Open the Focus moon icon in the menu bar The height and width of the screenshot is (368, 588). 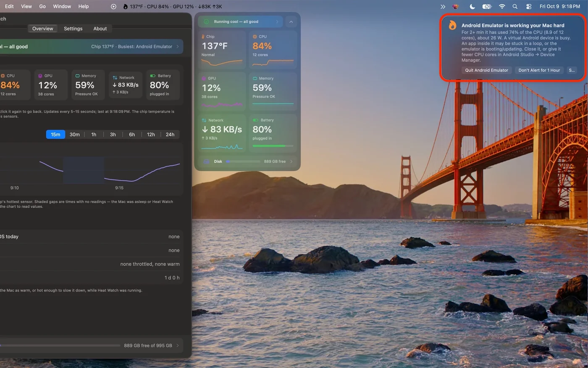pyautogui.click(x=472, y=6)
